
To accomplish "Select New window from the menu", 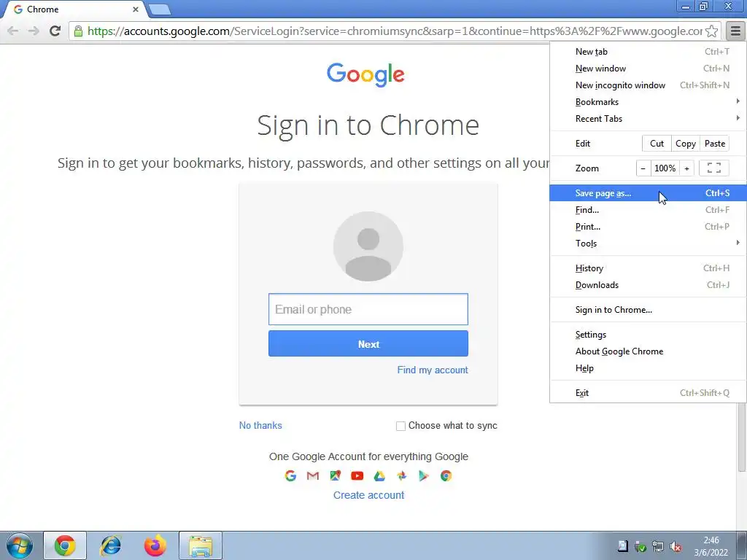I will (648, 69).
